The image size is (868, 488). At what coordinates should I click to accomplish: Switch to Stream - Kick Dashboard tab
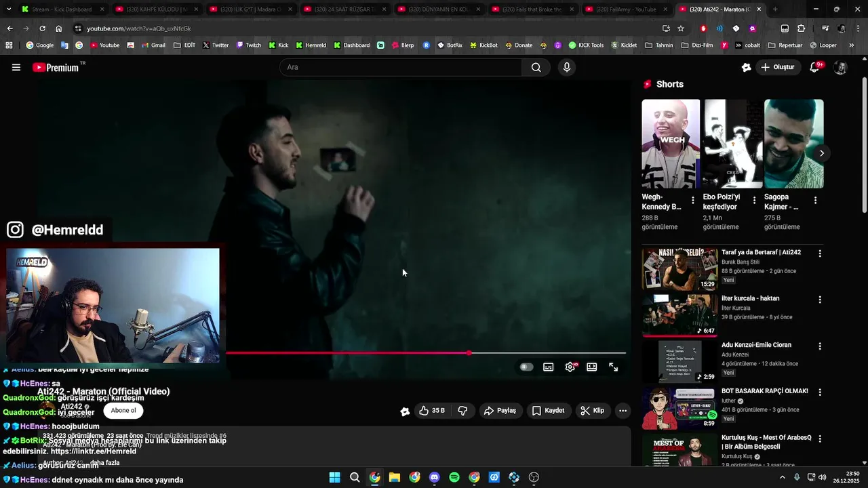click(62, 9)
